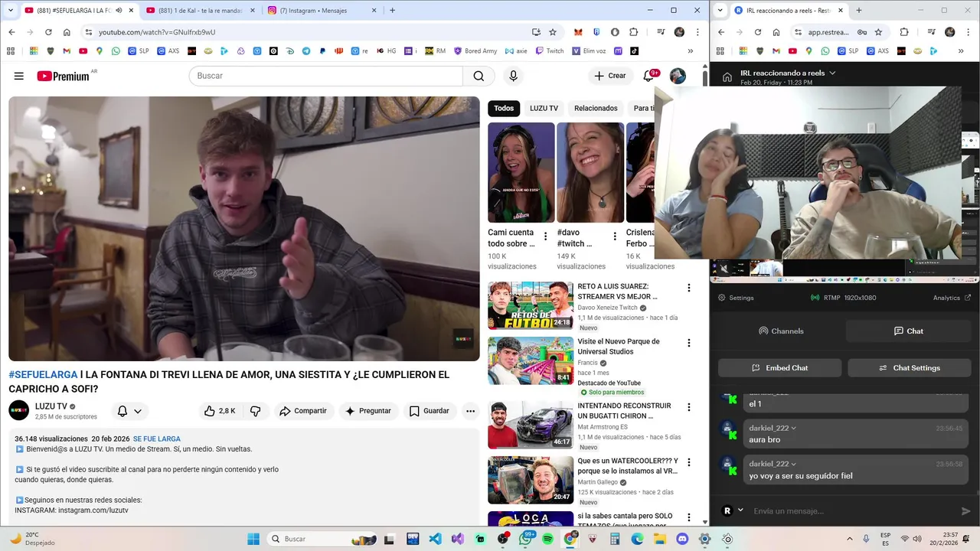Dislike the LUZU TV video
This screenshot has height=551, width=980.
[256, 411]
